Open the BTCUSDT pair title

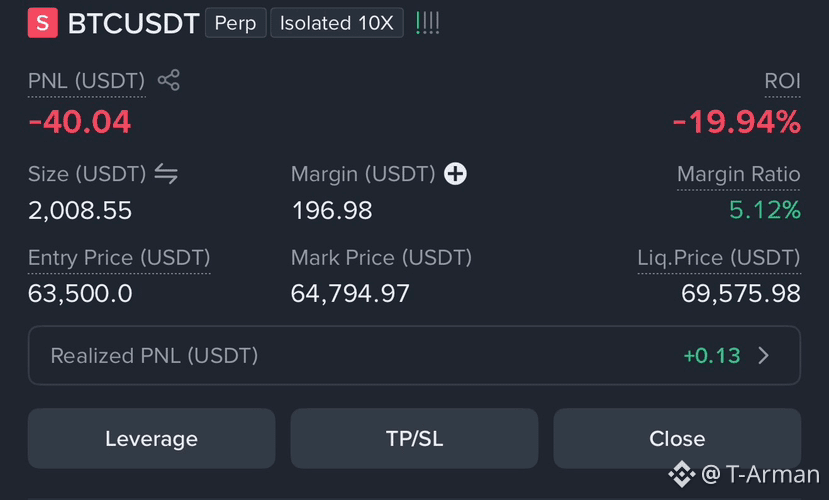(133, 23)
